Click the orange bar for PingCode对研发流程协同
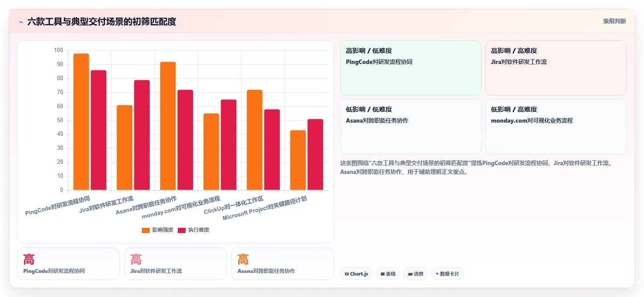 [81, 122]
